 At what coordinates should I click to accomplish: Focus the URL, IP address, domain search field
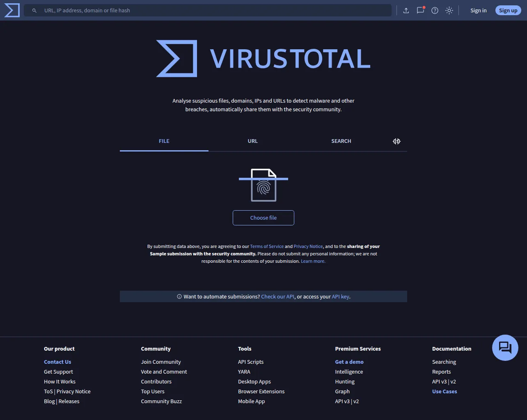click(208, 11)
